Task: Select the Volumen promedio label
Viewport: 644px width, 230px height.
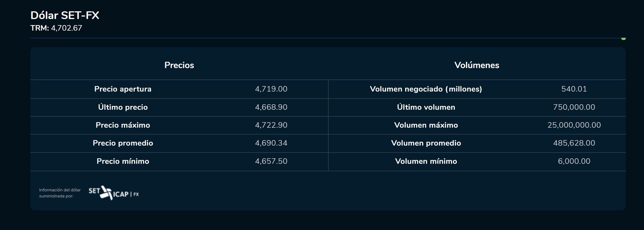Action: point(426,143)
